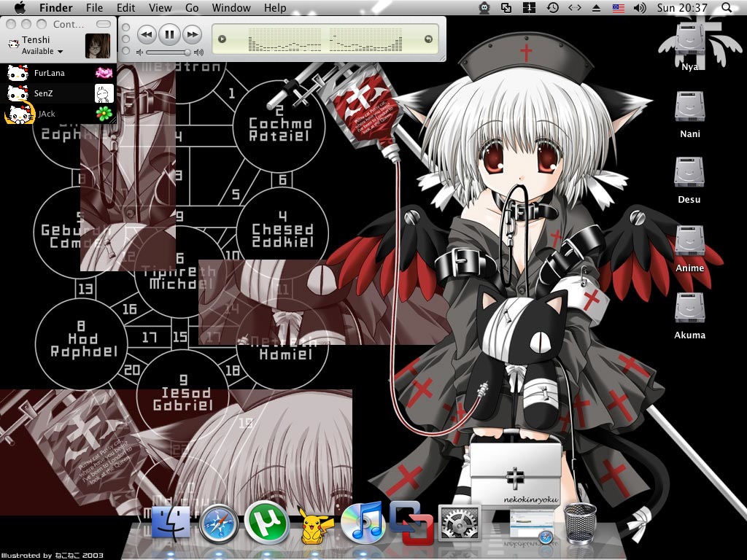The width and height of the screenshot is (747, 560).
Task: Open the volume menu bar control
Action: (640, 7)
